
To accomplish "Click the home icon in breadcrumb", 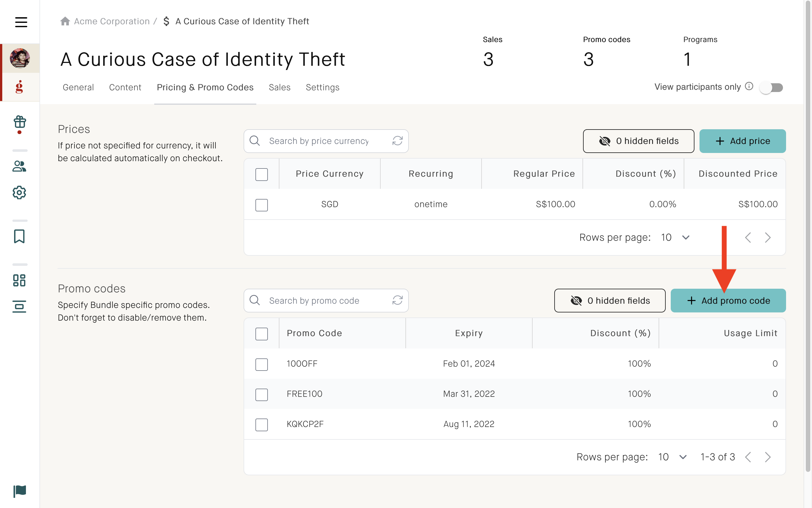I will tap(65, 21).
